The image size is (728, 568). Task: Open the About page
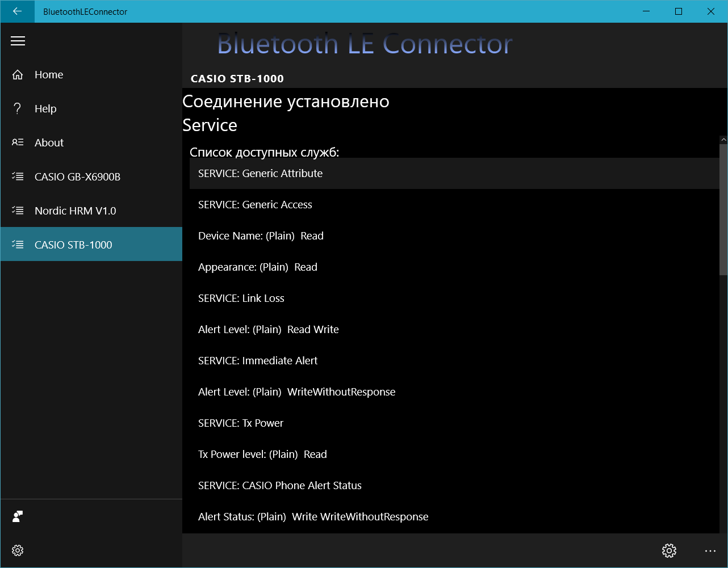[91, 142]
